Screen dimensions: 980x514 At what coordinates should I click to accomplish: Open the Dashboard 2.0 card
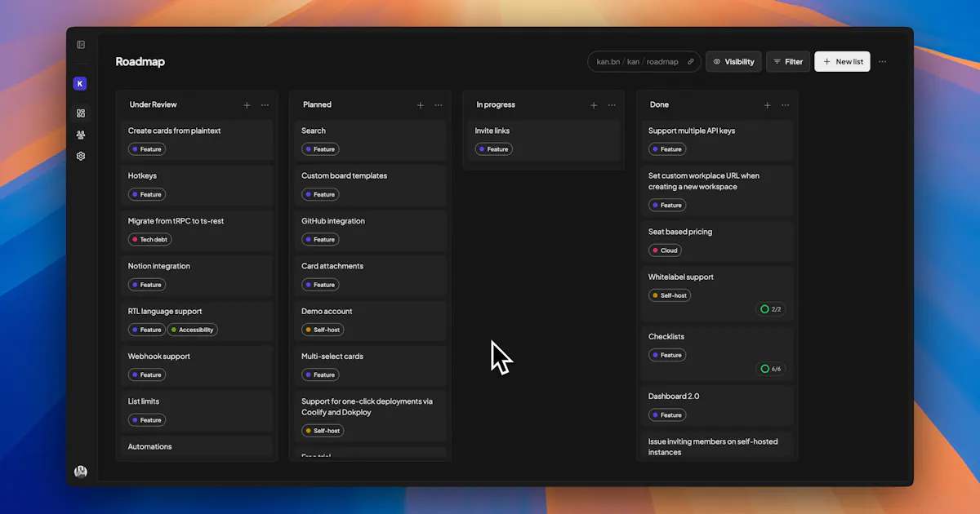[x=717, y=405]
